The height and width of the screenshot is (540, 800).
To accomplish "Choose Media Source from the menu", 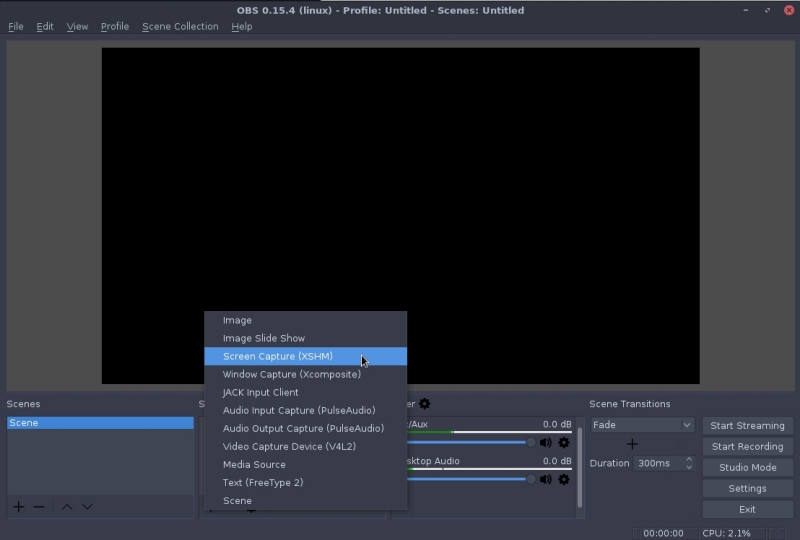I will [x=306, y=464].
